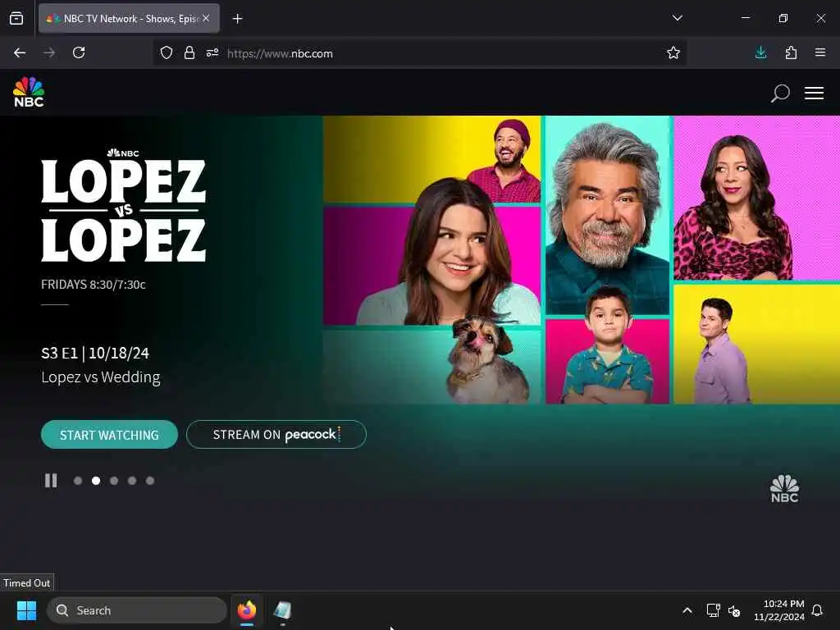
Task: Expand the list all tabs chevron
Action: click(x=677, y=18)
